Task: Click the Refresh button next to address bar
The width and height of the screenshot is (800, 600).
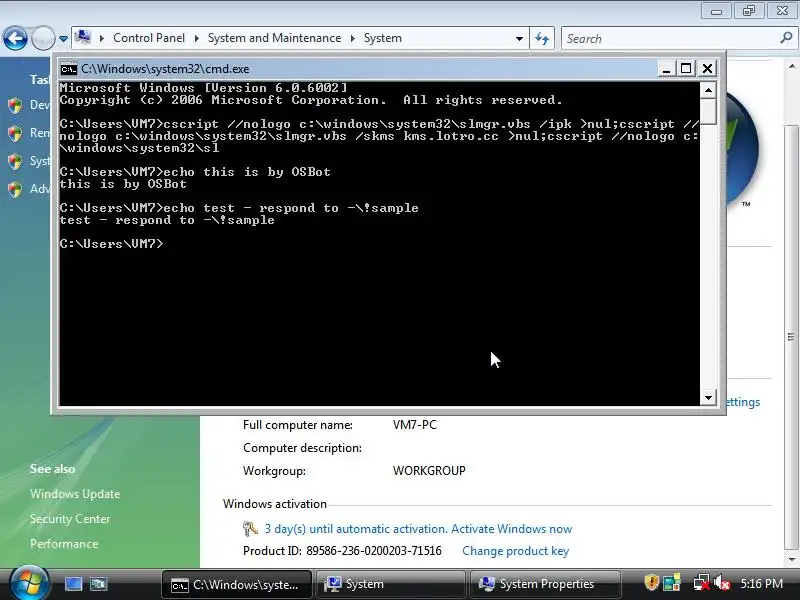Action: [x=542, y=38]
